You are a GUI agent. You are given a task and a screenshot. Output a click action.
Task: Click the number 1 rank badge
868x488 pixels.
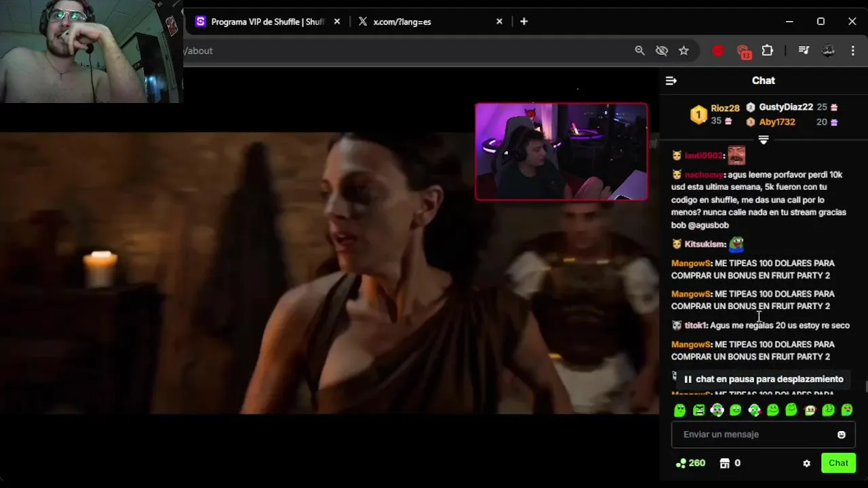(698, 115)
